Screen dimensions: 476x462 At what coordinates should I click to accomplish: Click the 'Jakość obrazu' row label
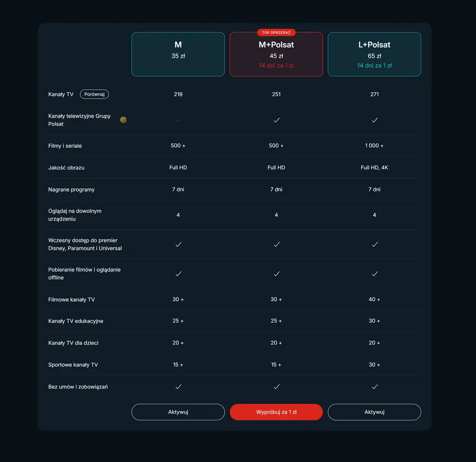(x=66, y=168)
